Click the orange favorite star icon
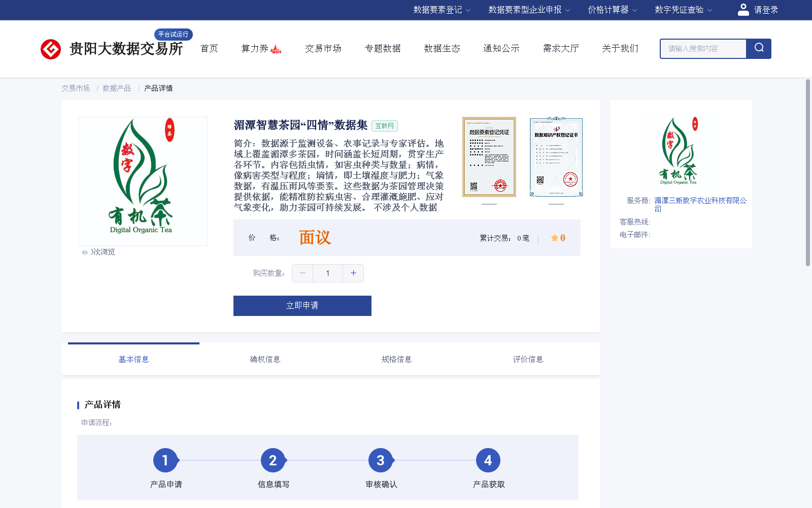 click(554, 238)
